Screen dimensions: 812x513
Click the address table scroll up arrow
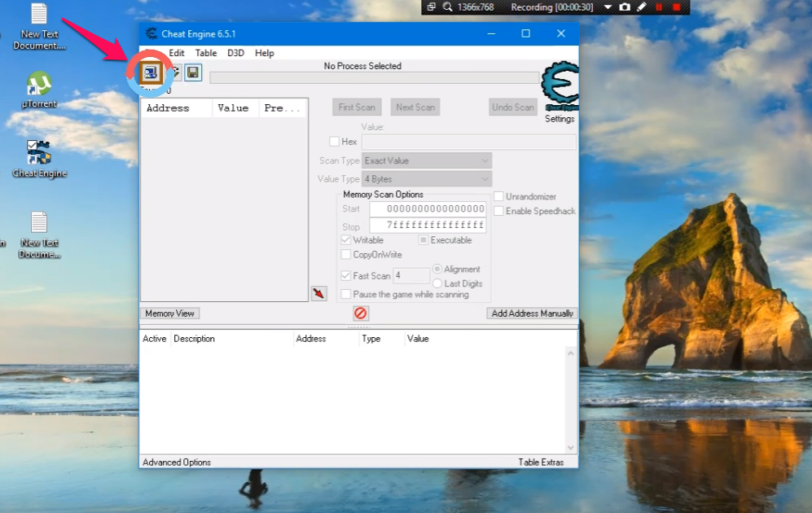coord(571,353)
